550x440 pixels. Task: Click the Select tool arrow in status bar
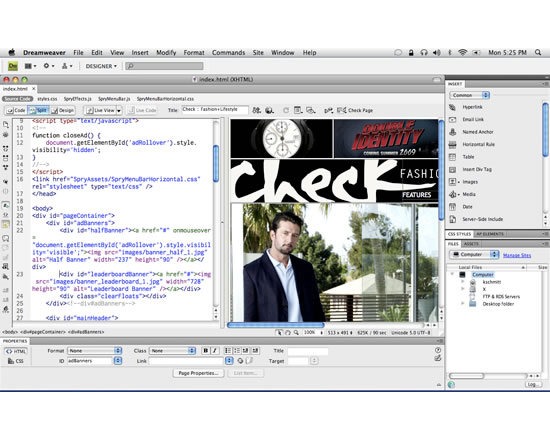click(x=279, y=333)
